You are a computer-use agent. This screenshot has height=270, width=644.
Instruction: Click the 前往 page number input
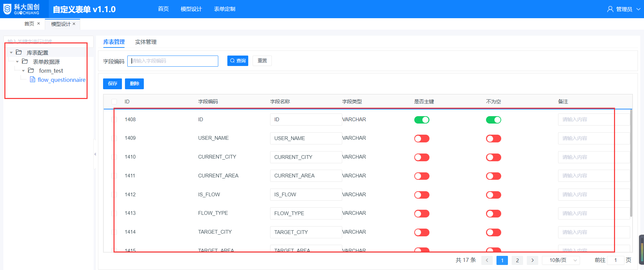pos(616,260)
